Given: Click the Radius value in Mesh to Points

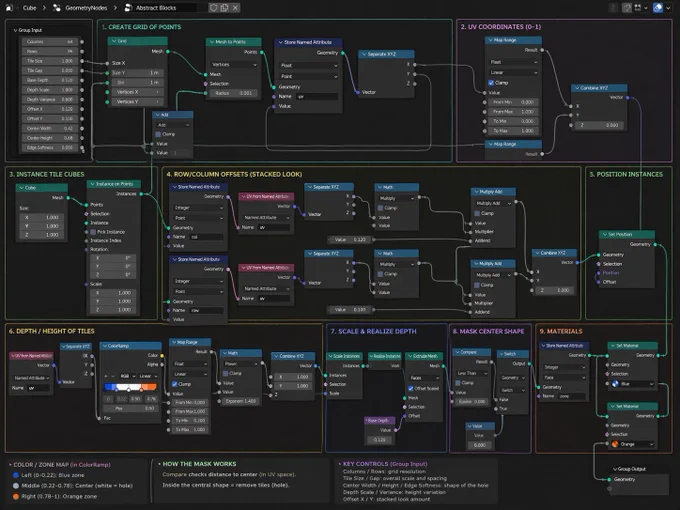Looking at the screenshot, I should [x=233, y=93].
